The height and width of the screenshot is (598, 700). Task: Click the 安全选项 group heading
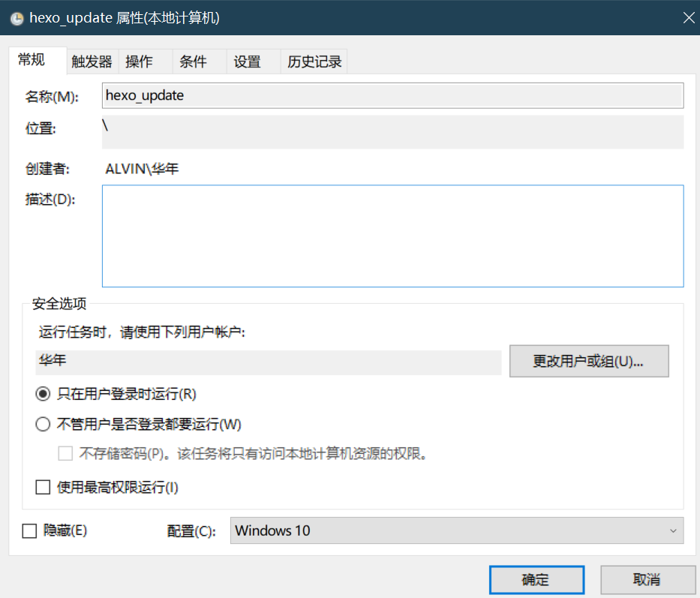pos(59,304)
